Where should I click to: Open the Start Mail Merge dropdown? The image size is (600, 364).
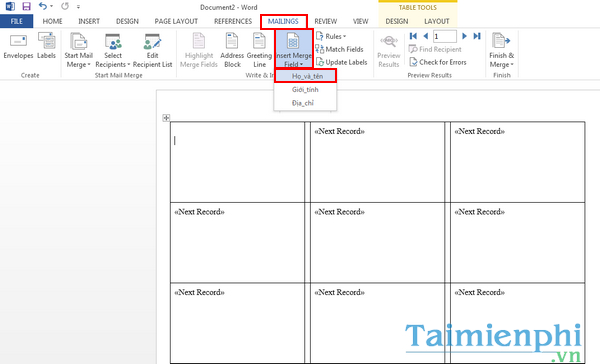[x=78, y=51]
